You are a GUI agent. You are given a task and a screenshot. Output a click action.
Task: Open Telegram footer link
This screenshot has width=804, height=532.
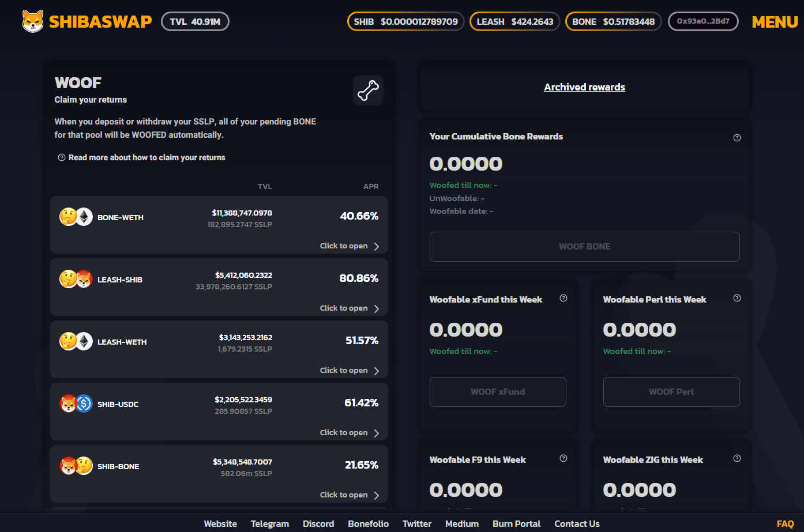tap(270, 524)
